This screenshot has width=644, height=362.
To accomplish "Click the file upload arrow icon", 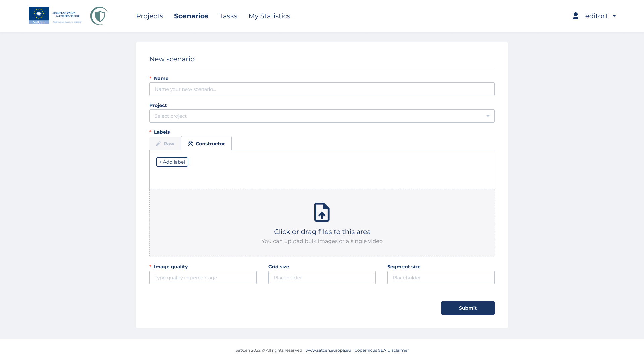I will [x=322, y=212].
